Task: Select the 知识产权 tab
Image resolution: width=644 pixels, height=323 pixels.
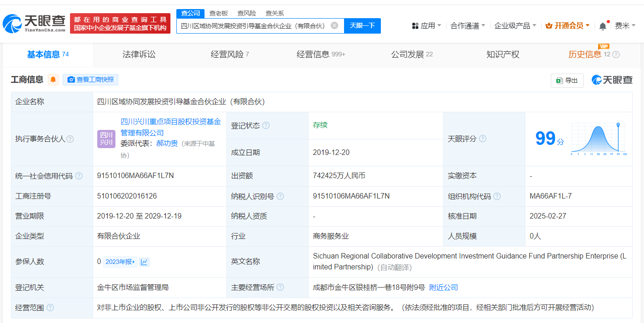Action: tap(503, 55)
